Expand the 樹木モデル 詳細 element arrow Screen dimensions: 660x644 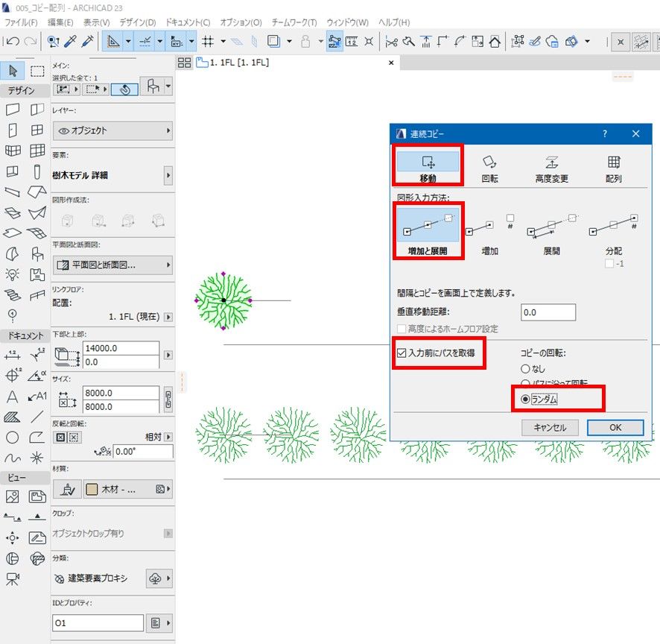click(168, 175)
